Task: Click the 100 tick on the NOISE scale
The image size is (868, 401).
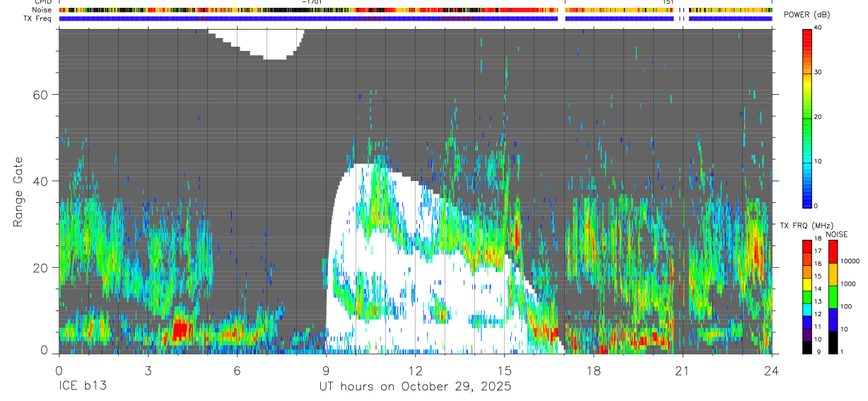Action: coord(846,306)
